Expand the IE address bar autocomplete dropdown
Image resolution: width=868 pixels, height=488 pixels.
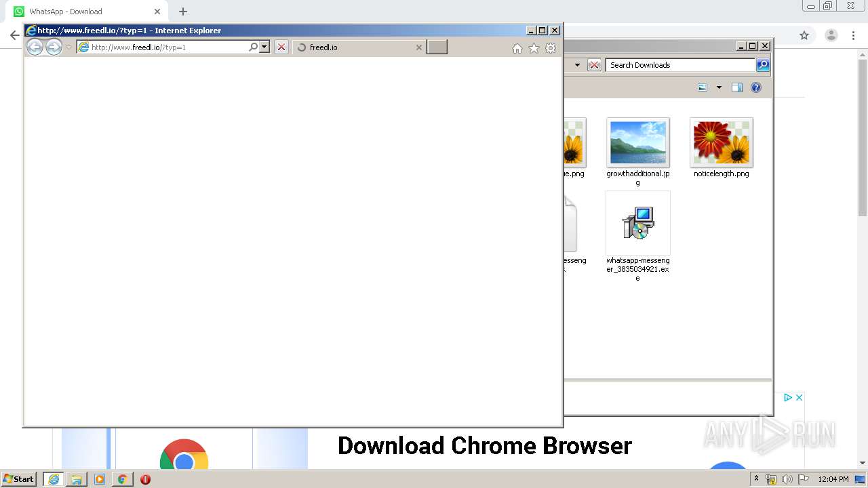click(264, 47)
